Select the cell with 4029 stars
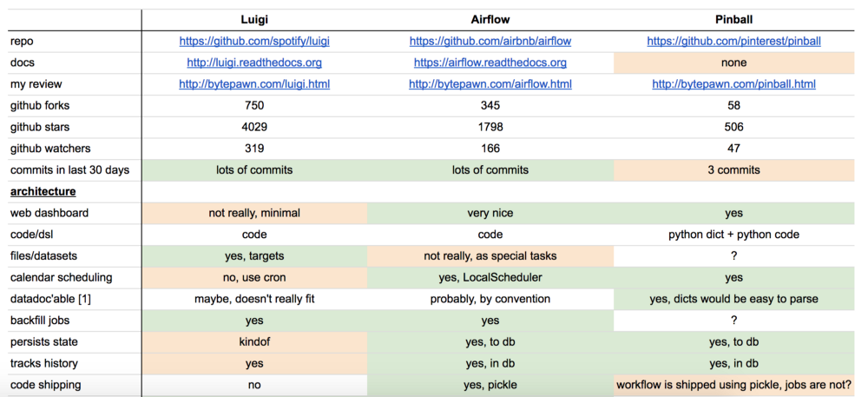Viewport: 868px width, 397px height. [254, 128]
